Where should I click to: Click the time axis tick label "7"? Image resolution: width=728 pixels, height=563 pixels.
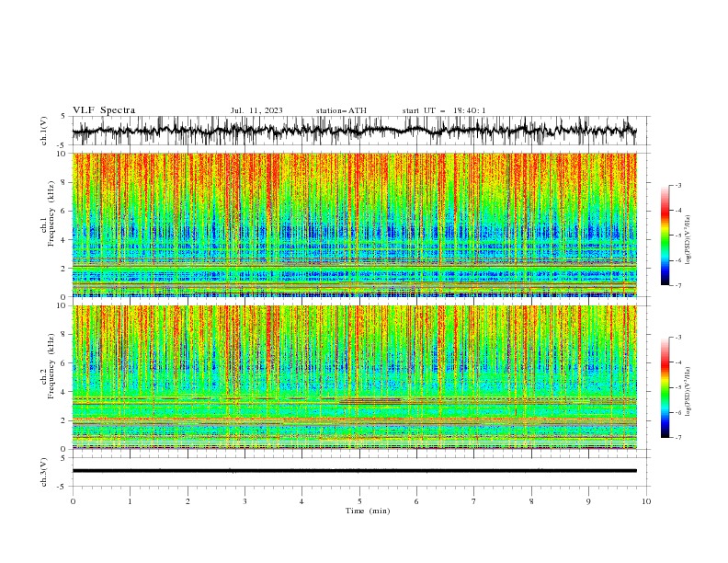474,501
